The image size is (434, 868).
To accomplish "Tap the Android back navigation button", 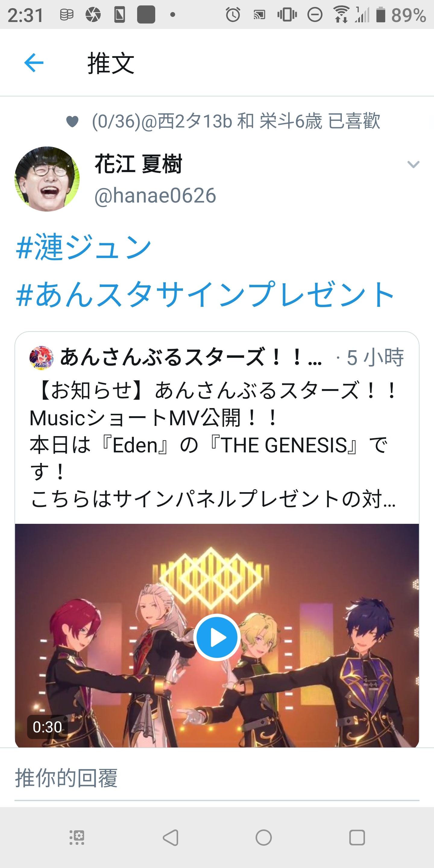I will tap(171, 837).
